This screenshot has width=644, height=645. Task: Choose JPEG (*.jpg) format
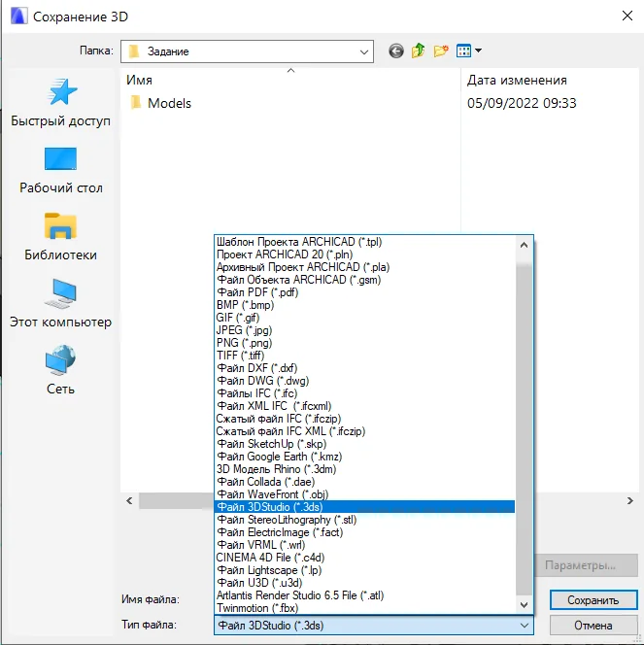tap(364, 330)
